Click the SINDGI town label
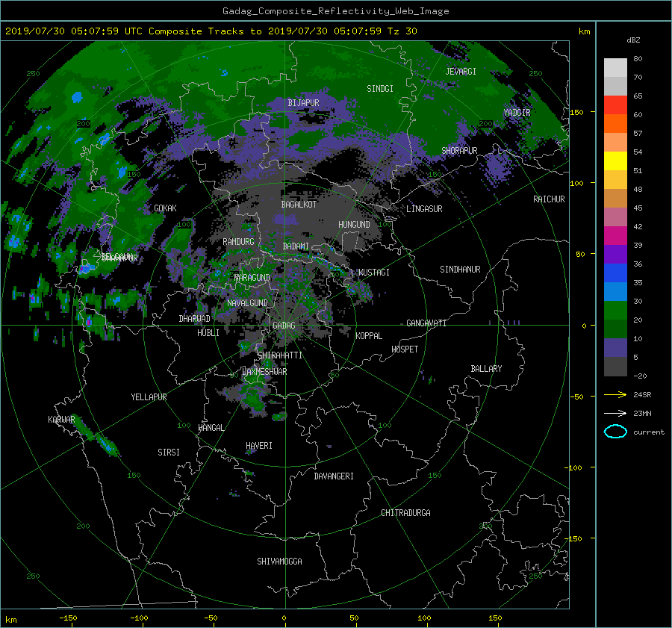This screenshot has width=672, height=628. point(380,89)
